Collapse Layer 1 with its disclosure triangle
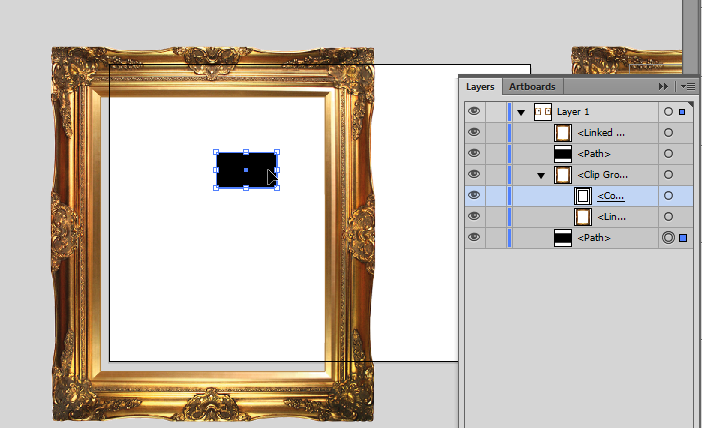Screen dimensions: 702x428 [521, 113]
